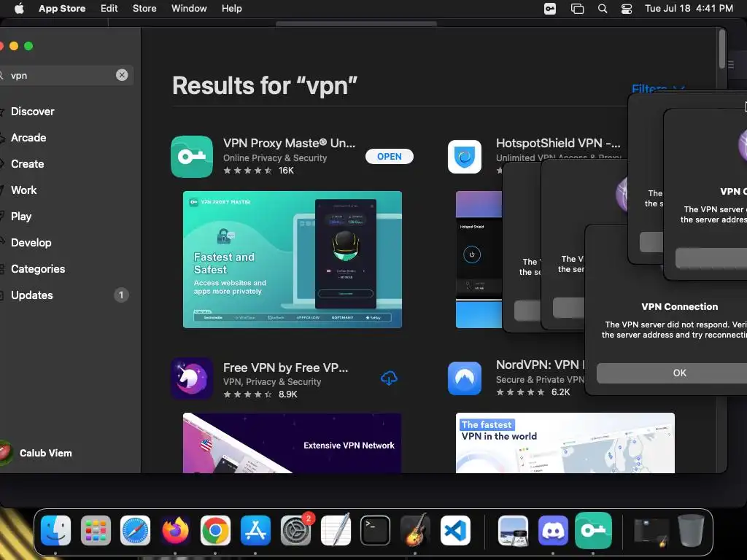Viewport: 747px width, 560px height.
Task: Click the Extensive VPN Network screenshot
Action: (293, 443)
